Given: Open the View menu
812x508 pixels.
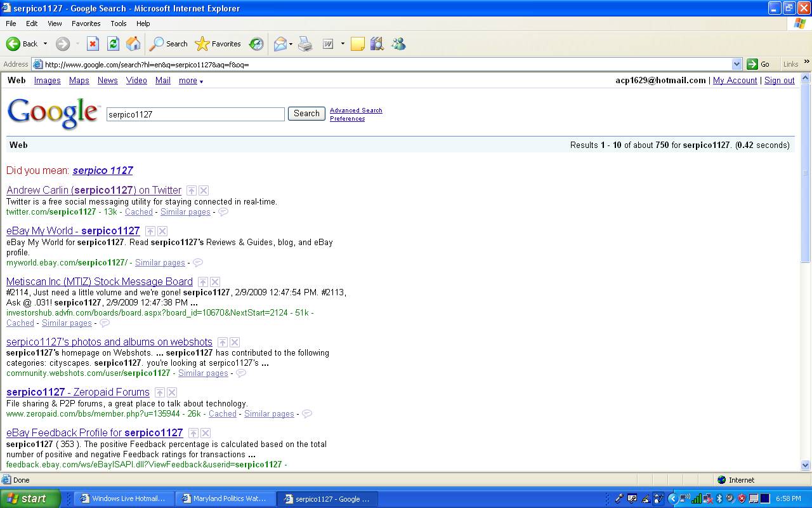Looking at the screenshot, I should [55, 23].
